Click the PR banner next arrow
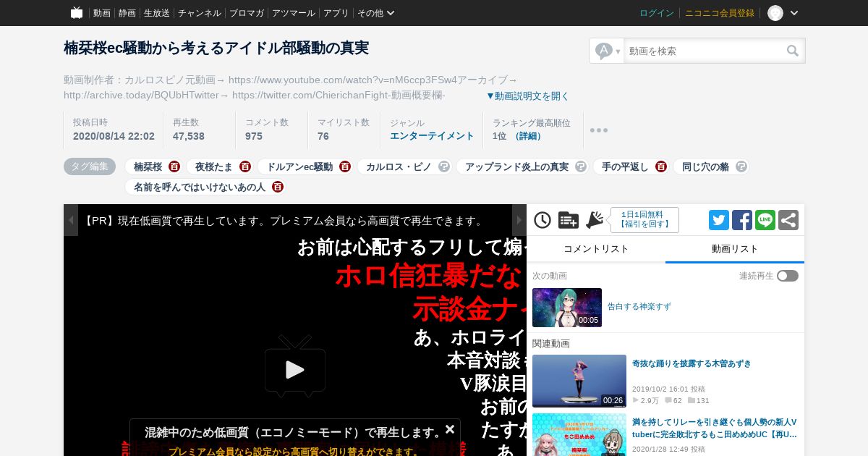Screen dimensions: 868x456 pos(519,220)
